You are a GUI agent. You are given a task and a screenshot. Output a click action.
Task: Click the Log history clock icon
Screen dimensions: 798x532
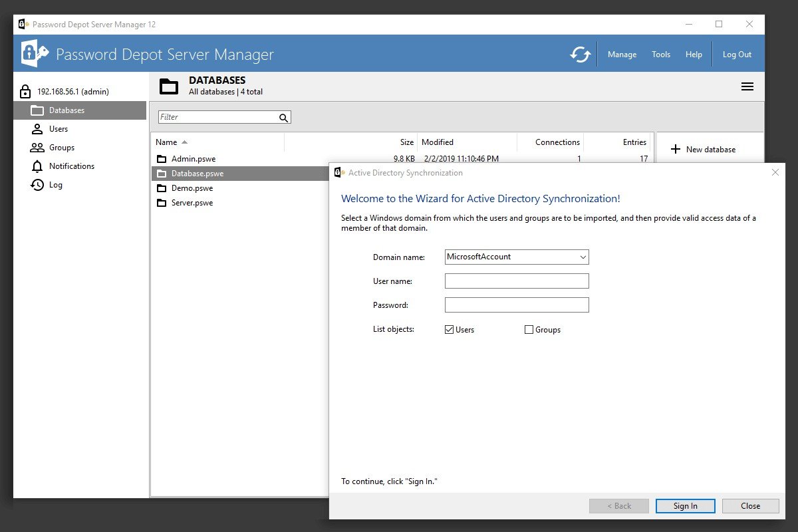tap(37, 185)
